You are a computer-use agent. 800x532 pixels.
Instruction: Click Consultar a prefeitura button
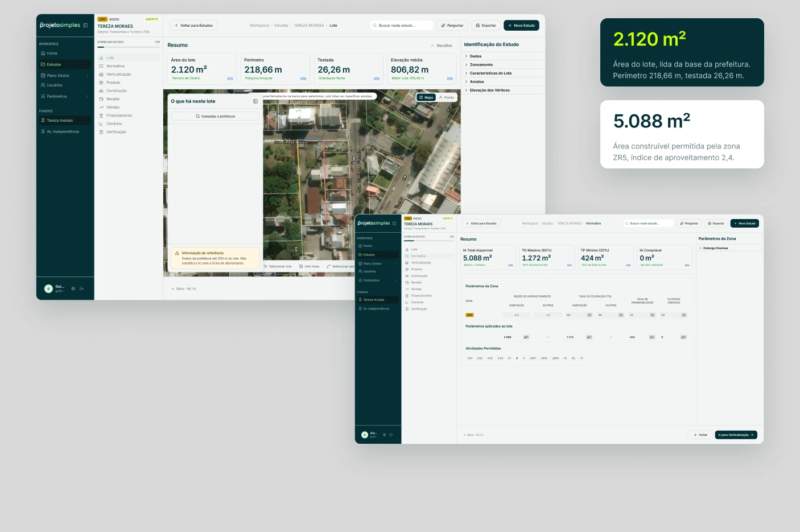[x=216, y=116]
